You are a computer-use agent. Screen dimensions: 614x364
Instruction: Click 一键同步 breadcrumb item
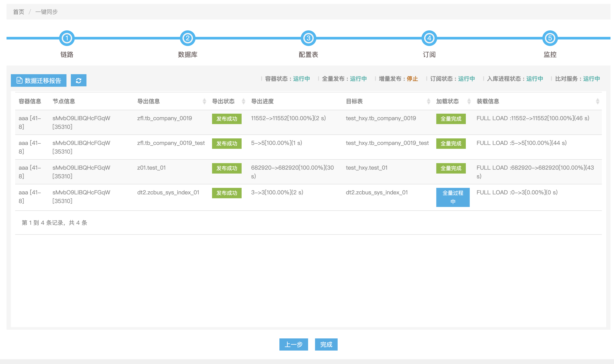46,12
